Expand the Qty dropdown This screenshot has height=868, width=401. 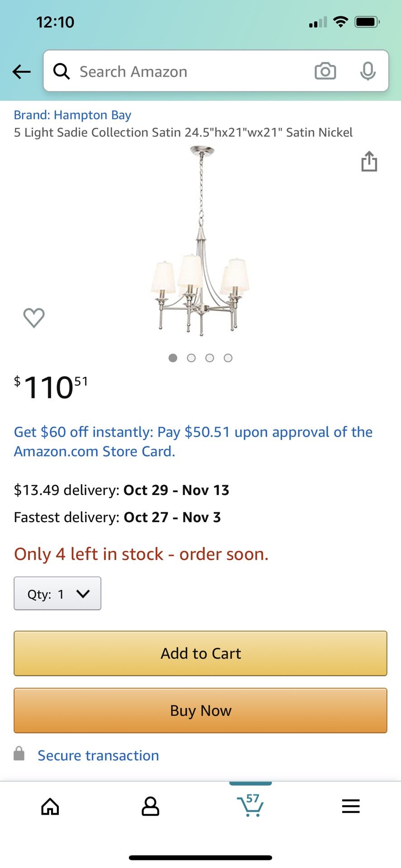pyautogui.click(x=57, y=594)
